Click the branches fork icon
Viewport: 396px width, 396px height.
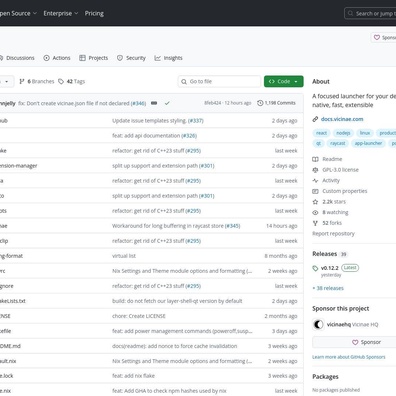point(22,81)
